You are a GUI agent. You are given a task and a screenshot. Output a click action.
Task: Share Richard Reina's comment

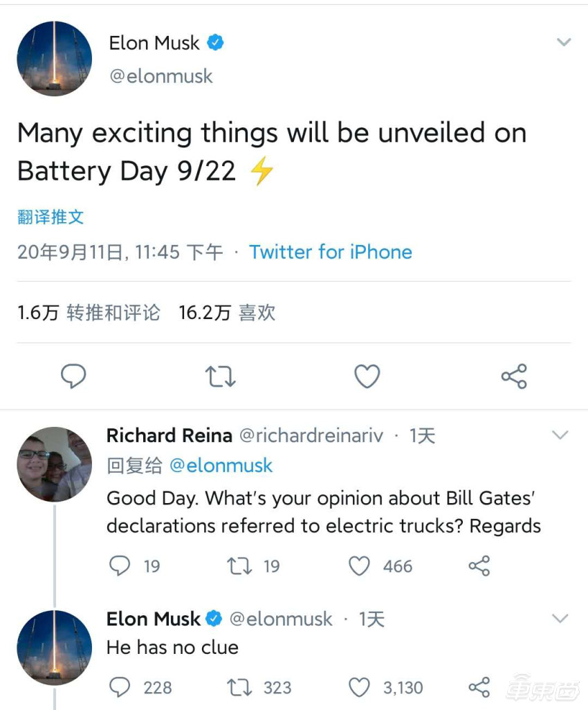tap(479, 566)
